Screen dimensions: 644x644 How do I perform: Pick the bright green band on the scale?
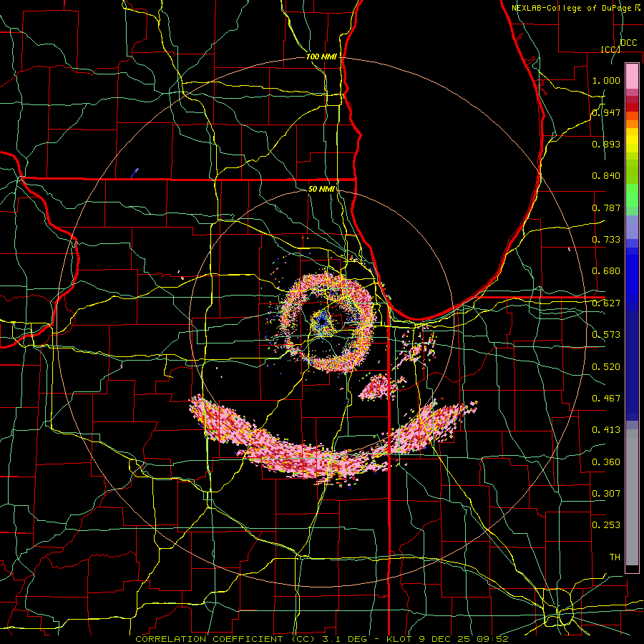pyautogui.click(x=632, y=195)
